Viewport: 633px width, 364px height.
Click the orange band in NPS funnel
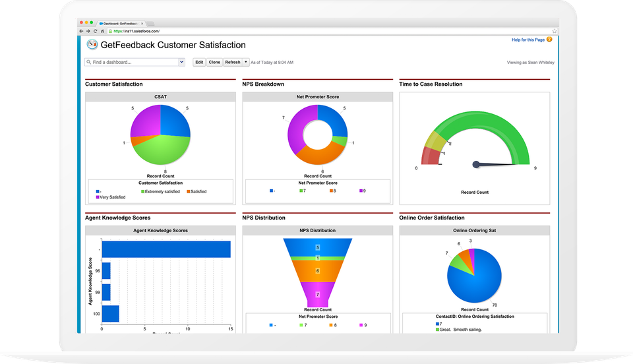point(317,271)
